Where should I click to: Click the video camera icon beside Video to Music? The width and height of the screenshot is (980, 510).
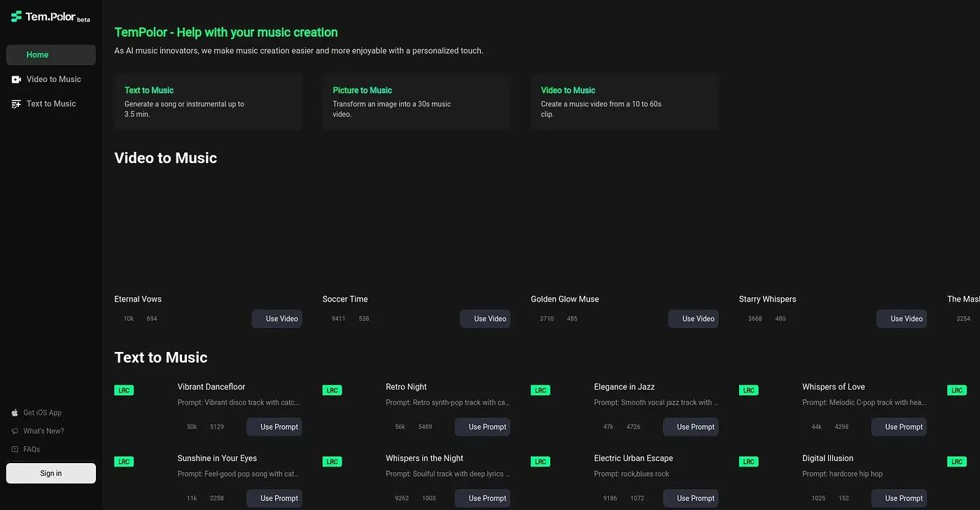tap(16, 80)
